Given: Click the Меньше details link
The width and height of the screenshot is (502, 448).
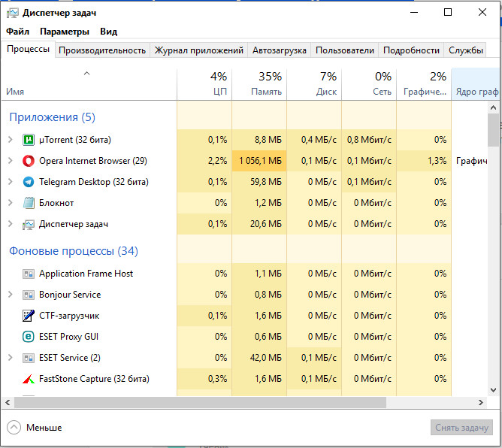Looking at the screenshot, I should click(x=44, y=428).
